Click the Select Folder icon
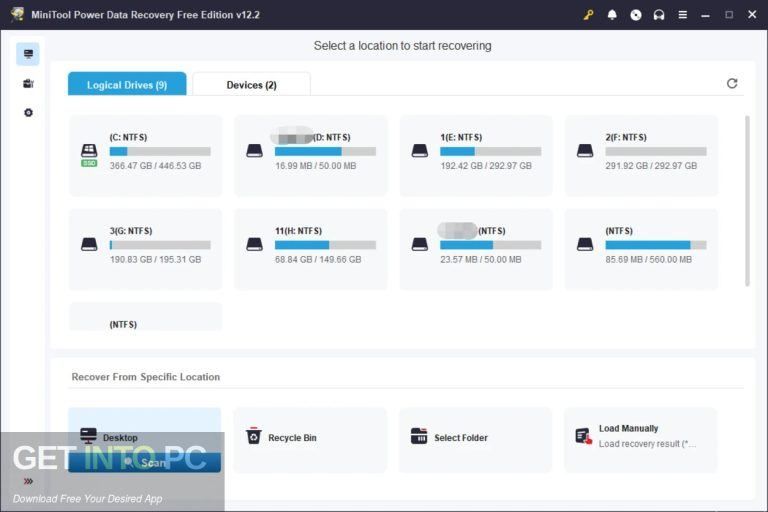 coord(419,436)
